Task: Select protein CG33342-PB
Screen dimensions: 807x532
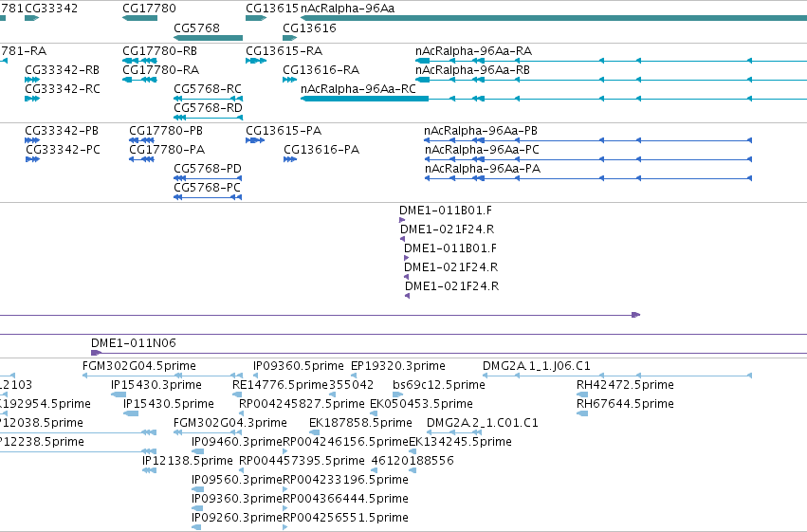Action: (x=62, y=131)
